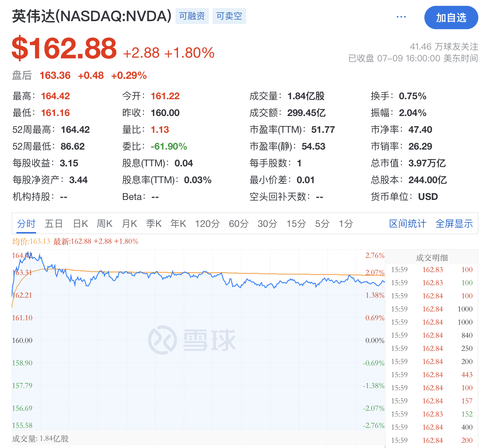Click the main price $162.88
The height and width of the screenshot is (448, 490).
[64, 48]
